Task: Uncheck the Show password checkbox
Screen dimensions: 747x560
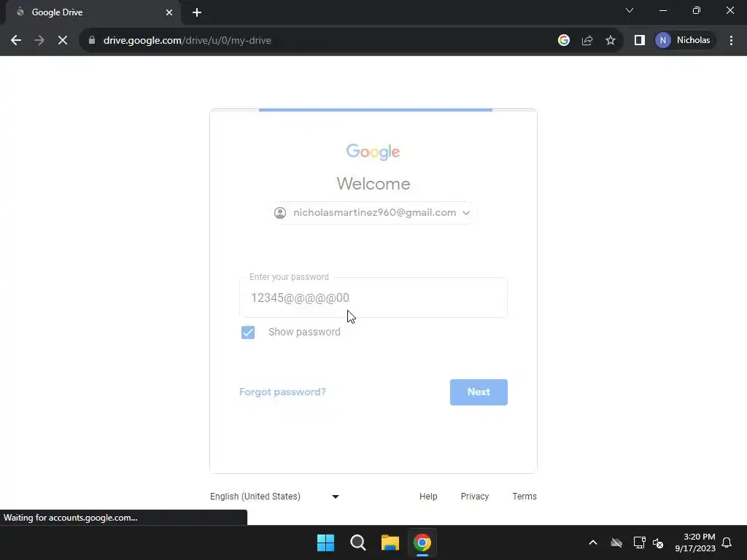Action: [x=248, y=332]
